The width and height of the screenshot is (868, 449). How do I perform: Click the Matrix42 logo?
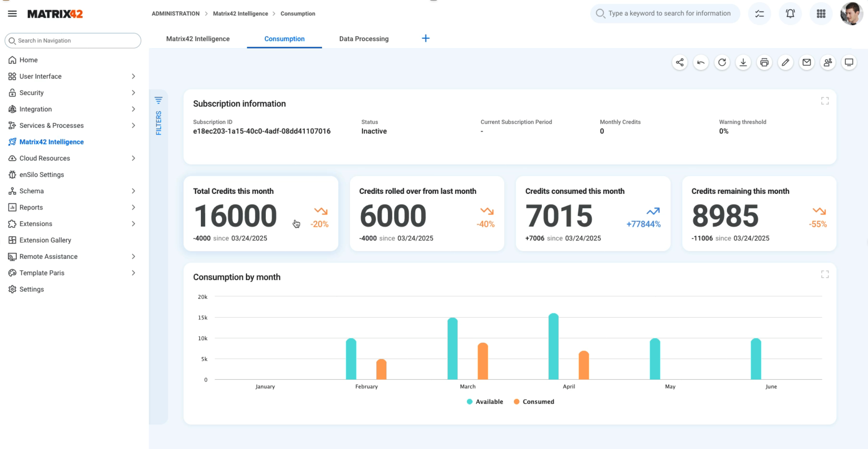pyautogui.click(x=55, y=14)
